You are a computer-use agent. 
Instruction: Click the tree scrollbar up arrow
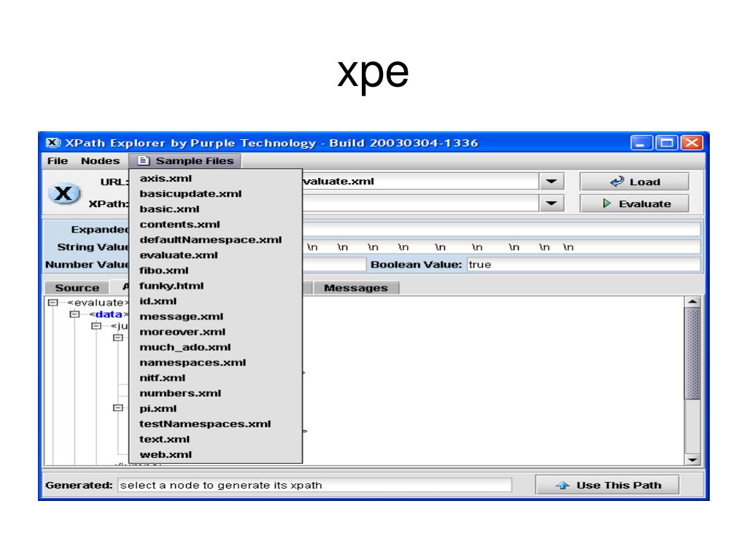(x=693, y=302)
